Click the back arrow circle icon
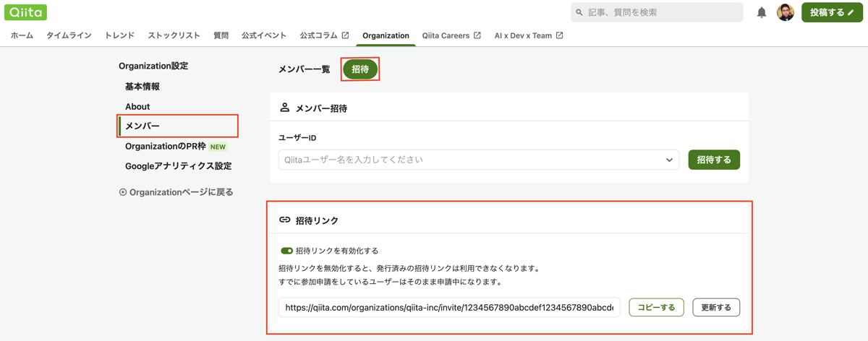The width and height of the screenshot is (868, 341). tap(123, 192)
